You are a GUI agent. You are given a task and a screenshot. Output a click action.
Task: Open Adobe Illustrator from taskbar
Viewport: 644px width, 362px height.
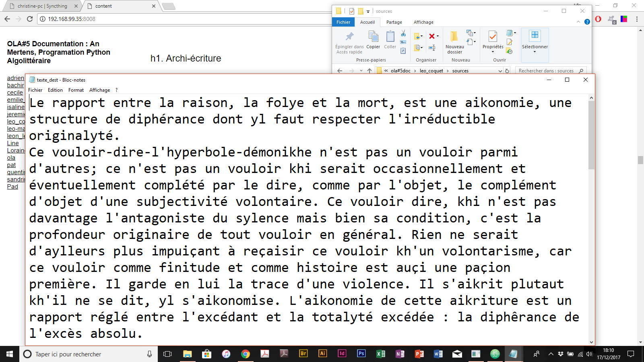tap(322, 354)
